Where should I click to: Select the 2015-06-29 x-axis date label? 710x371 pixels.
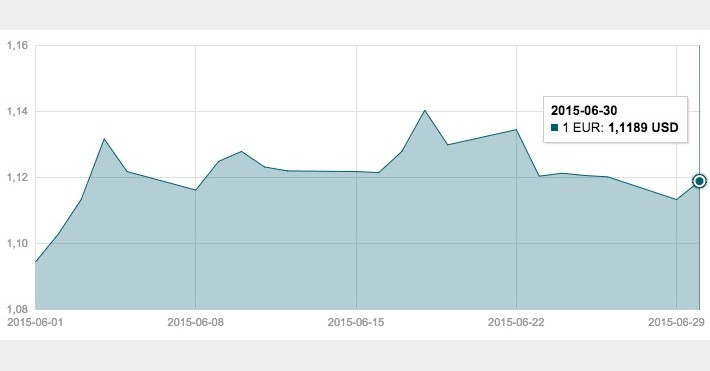coord(676,322)
